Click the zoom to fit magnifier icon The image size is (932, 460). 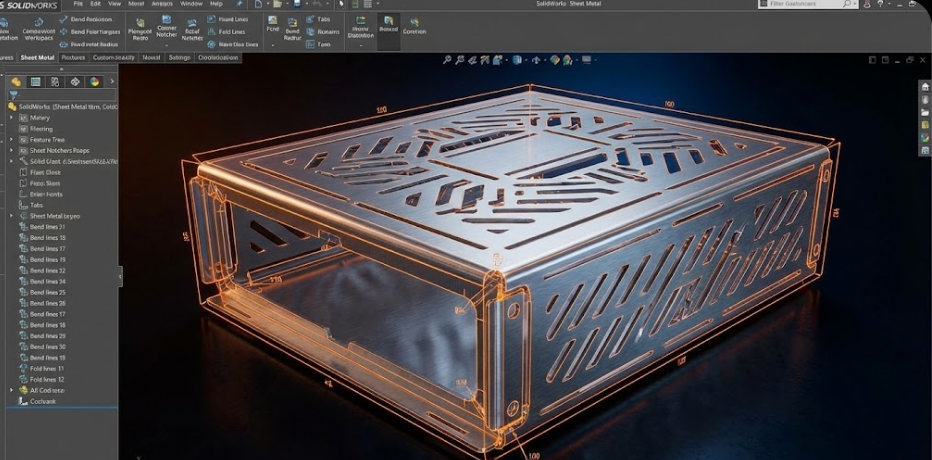[448, 59]
